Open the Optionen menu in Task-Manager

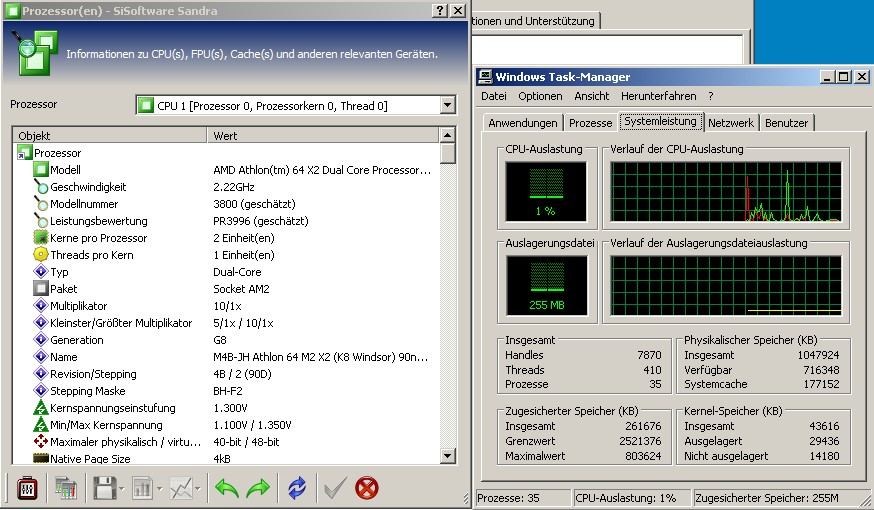click(540, 96)
